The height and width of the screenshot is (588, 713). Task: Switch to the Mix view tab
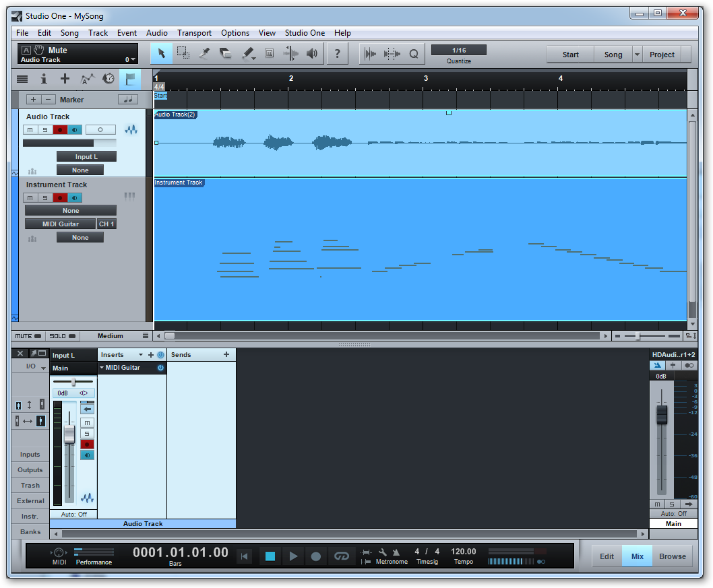tap(638, 556)
